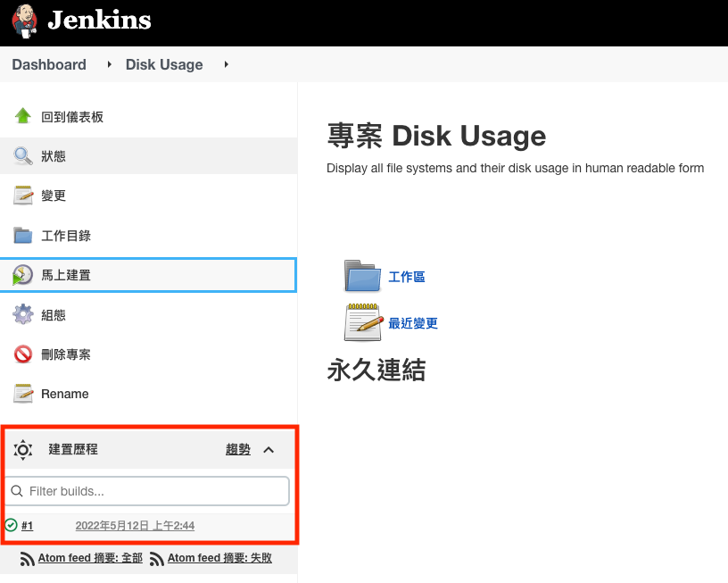Image resolution: width=728 pixels, height=583 pixels.
Task: Click folder icon for 工作目錄
Action: point(23,236)
